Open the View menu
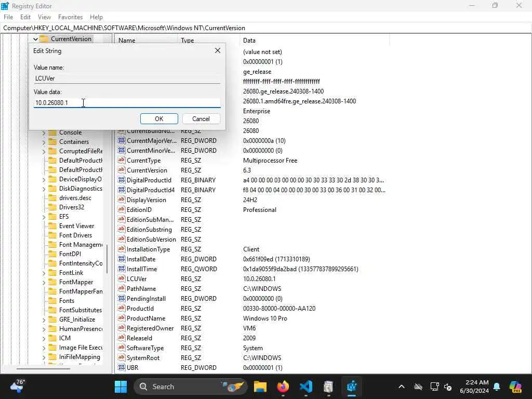Image resolution: width=532 pixels, height=399 pixels. (44, 17)
